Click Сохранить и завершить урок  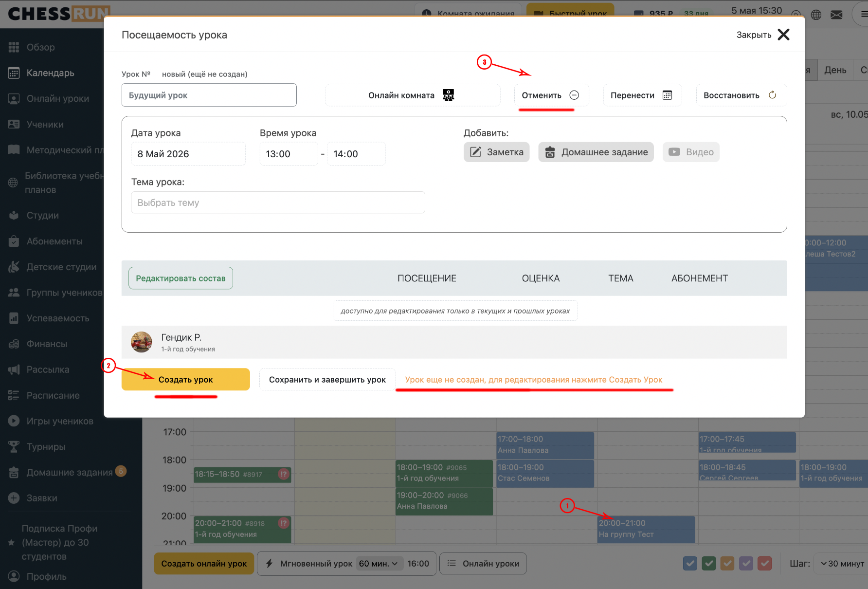tap(327, 380)
